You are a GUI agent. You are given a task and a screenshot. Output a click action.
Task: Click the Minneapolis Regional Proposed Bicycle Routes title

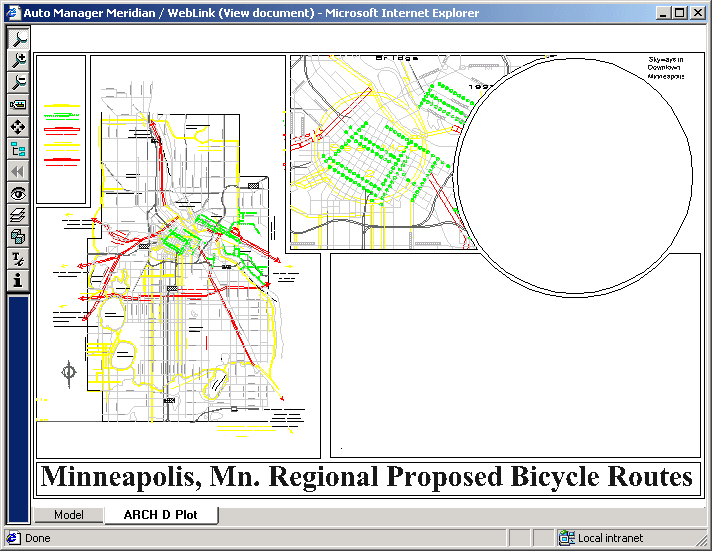pyautogui.click(x=367, y=477)
